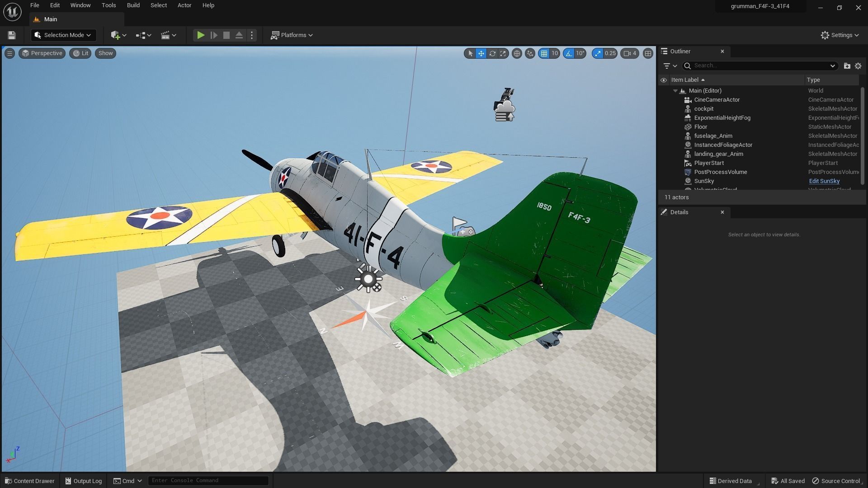Open the add content quick menu
868x488 pixels.
(118, 35)
